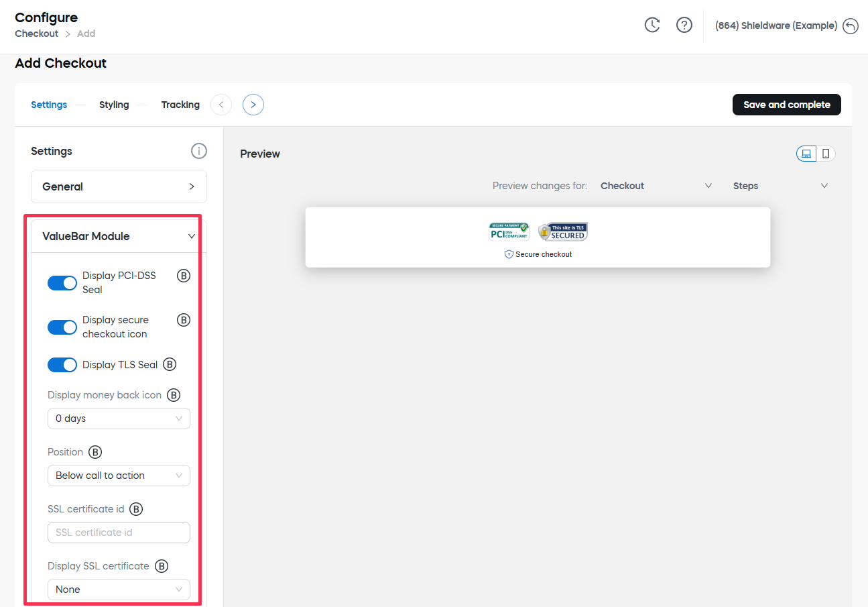Screen dimensions: 868x607
Task: Click the Preview heading text
Action: point(260,154)
